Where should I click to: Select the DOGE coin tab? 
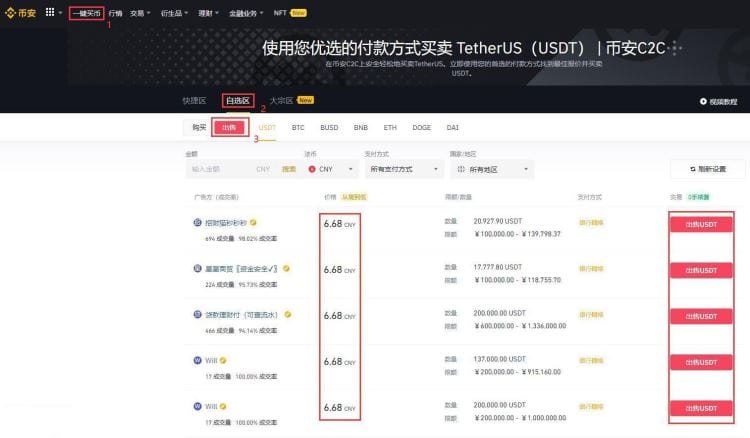pos(421,128)
